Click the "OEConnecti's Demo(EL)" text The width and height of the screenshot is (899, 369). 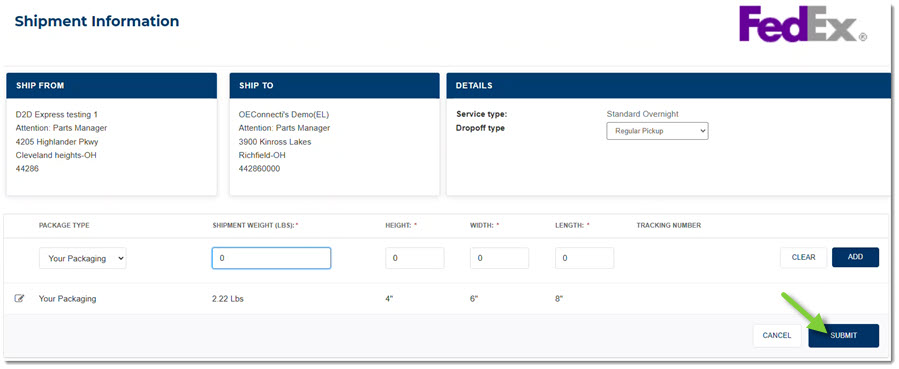click(284, 114)
